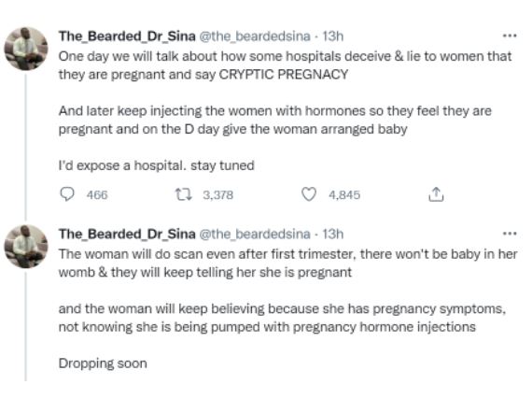View the 3,378 retweets count
The width and height of the screenshot is (532, 399).
pos(217,195)
